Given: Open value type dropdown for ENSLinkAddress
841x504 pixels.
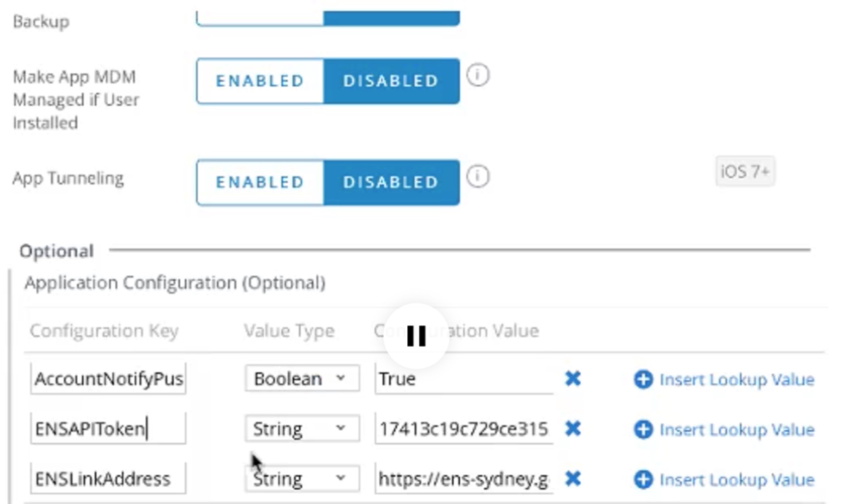Looking at the screenshot, I should pyautogui.click(x=302, y=479).
